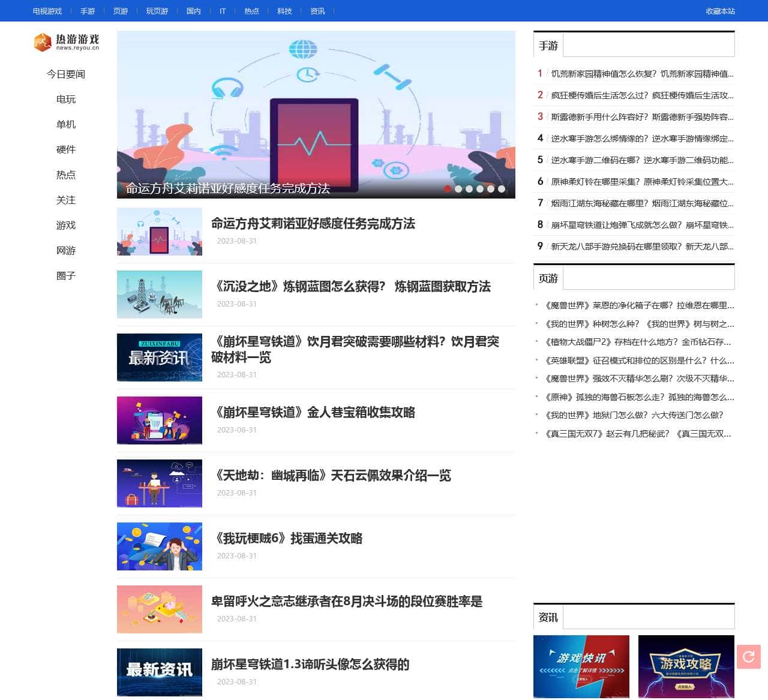Select the fourth carousel dot

tap(480, 188)
